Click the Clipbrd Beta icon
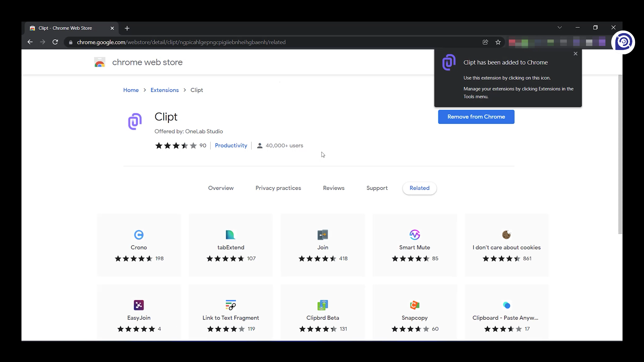This screenshot has width=644, height=362. point(323,305)
